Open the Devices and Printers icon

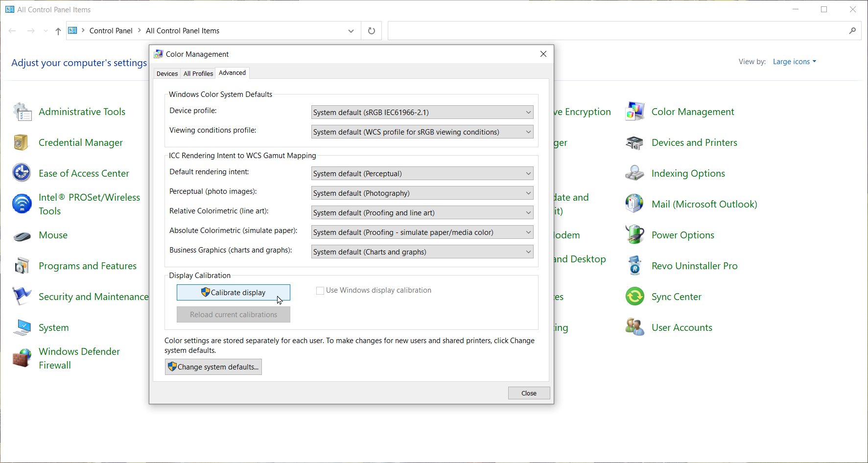[x=635, y=143]
